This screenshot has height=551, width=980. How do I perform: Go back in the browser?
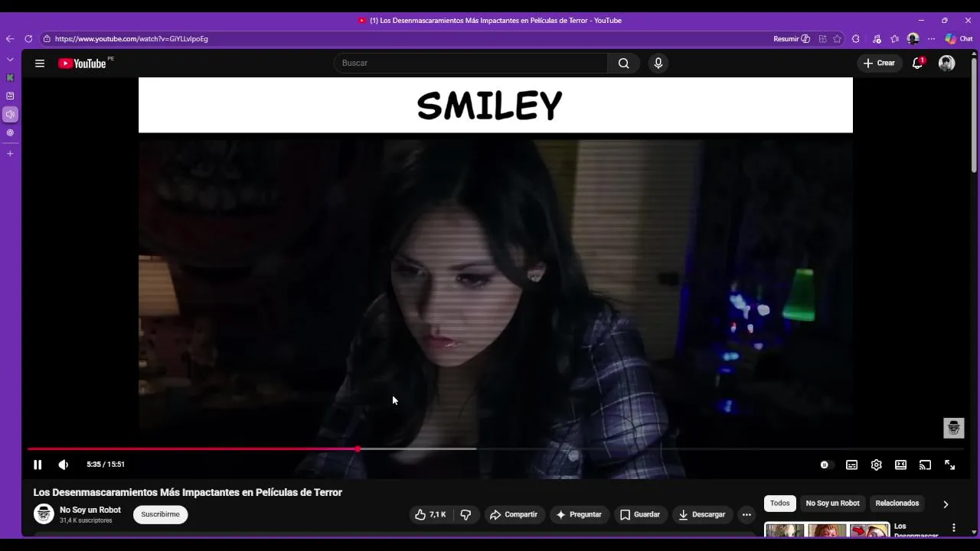(x=10, y=39)
